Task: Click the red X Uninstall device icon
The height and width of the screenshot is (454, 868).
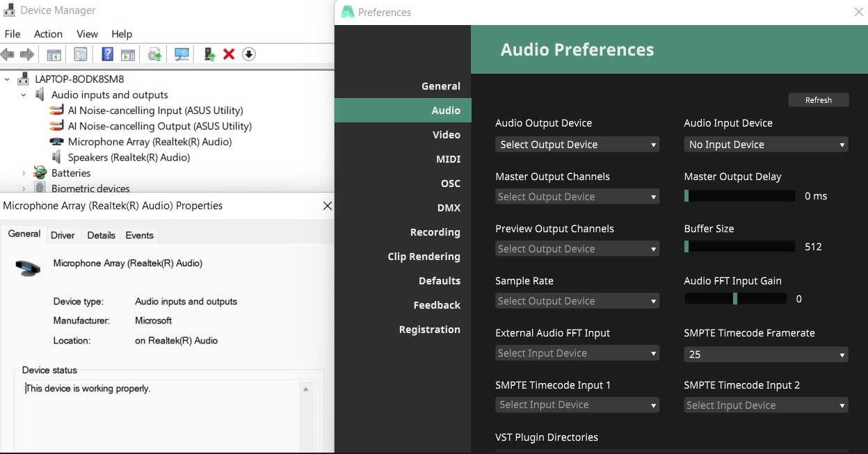Action: click(229, 54)
